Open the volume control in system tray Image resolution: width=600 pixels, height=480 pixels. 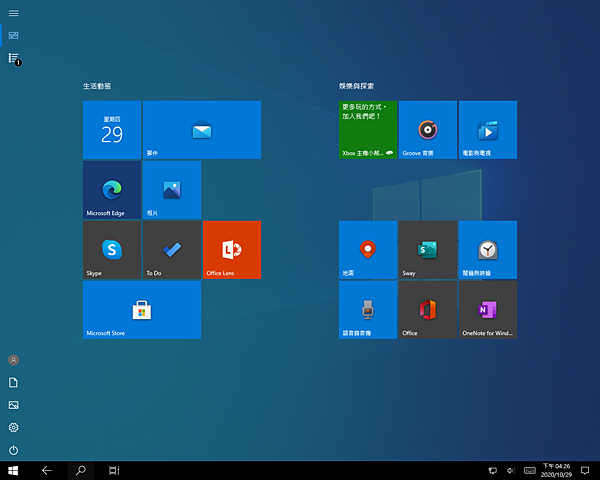click(x=510, y=470)
